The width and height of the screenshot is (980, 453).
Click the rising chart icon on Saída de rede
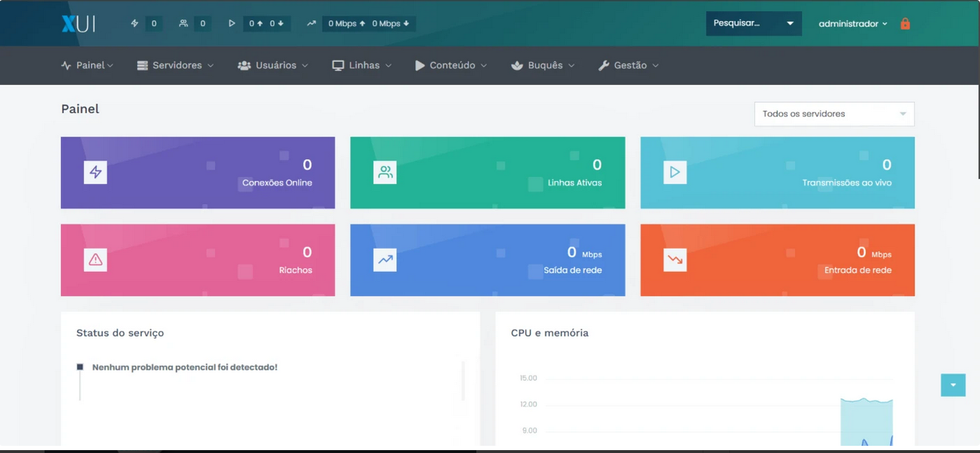[x=385, y=260]
